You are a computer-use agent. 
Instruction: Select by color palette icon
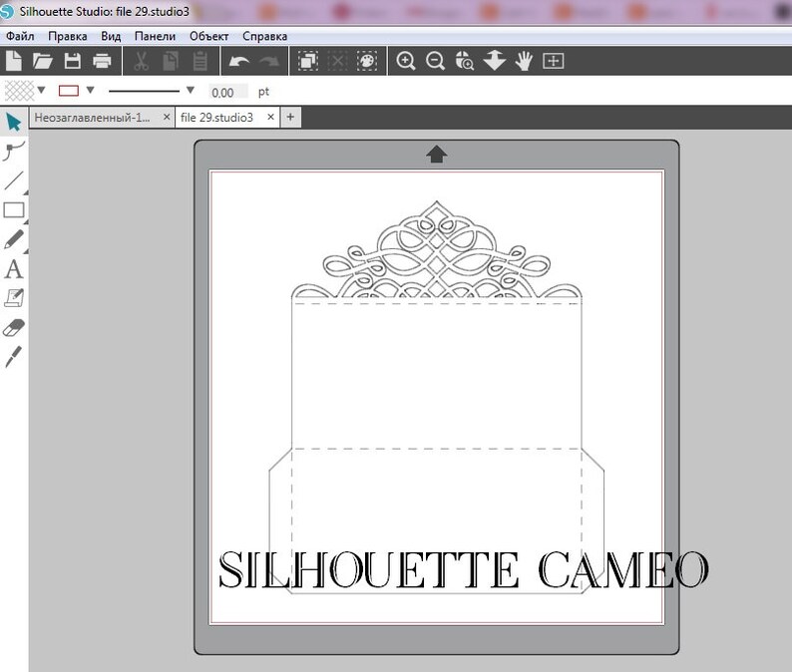point(367,61)
